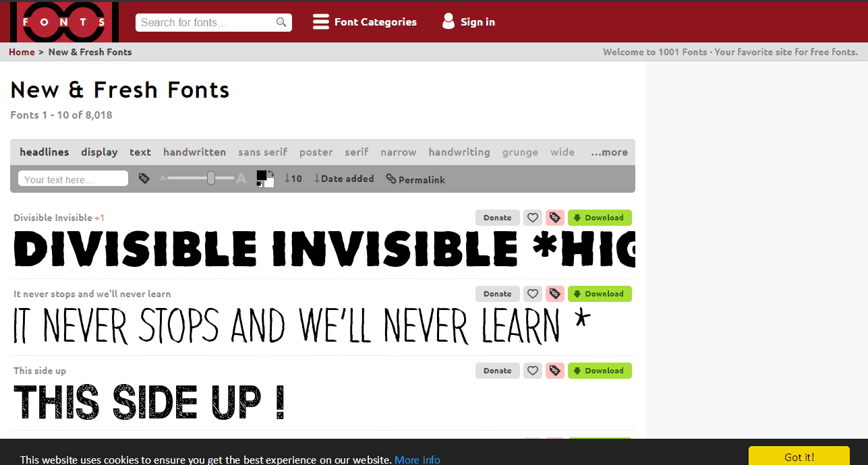Click the 1001 Fonts logo
The image size is (868, 465).
(64, 22)
